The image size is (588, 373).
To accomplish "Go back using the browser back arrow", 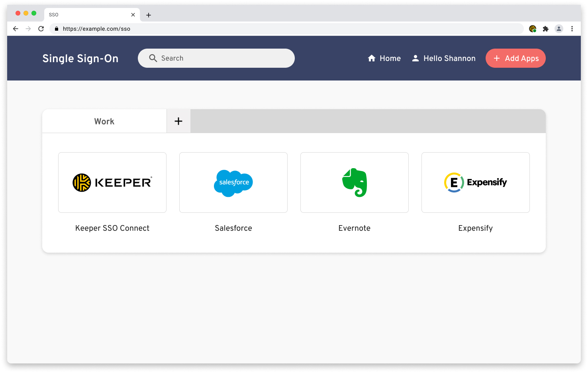I will coord(16,29).
